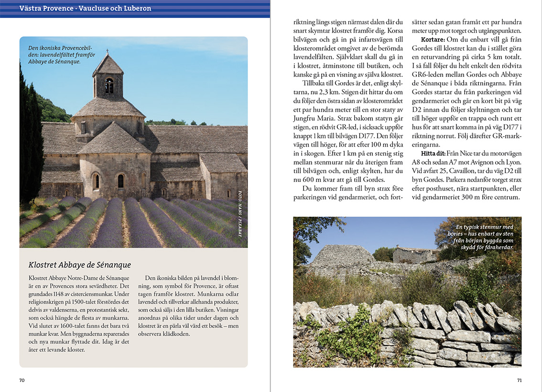Screen dimensions: 542x392
Task: Click page number 70
Action: (x=22, y=380)
